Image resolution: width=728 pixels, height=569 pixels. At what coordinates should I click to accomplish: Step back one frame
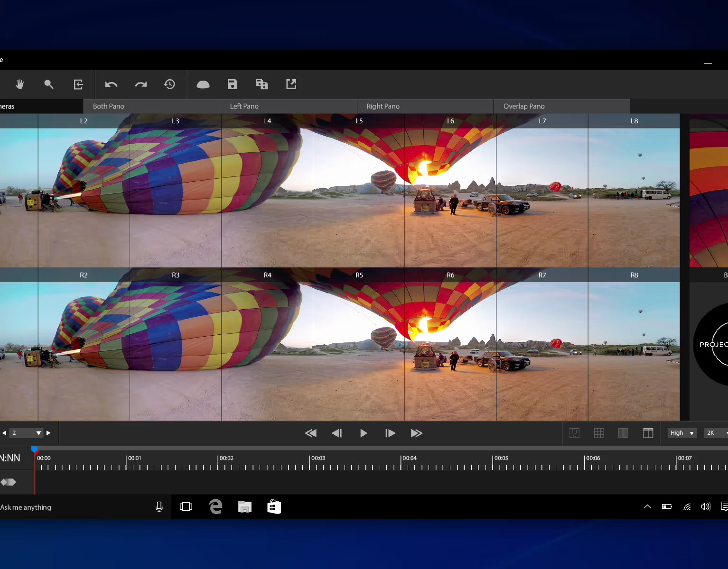[x=337, y=433]
